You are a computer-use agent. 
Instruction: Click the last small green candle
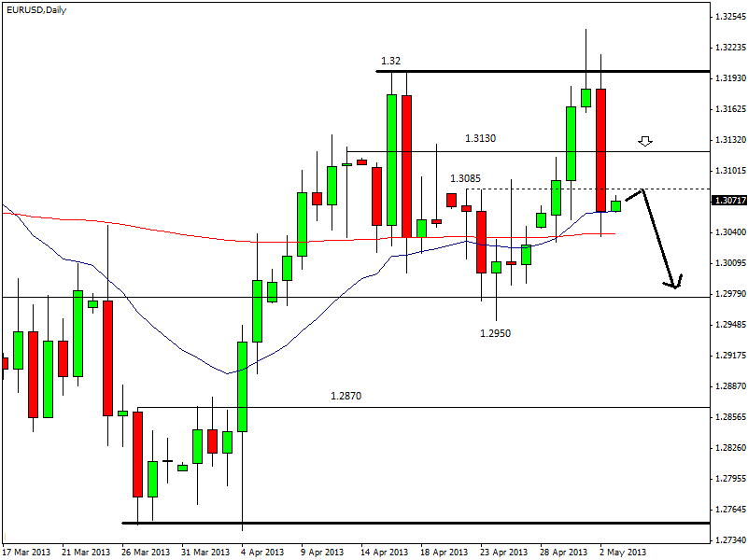(x=615, y=205)
